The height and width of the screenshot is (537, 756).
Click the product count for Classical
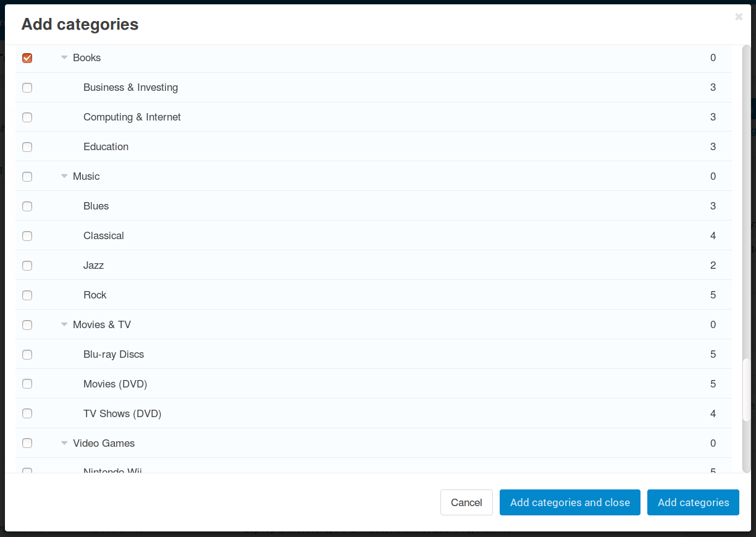(x=713, y=235)
